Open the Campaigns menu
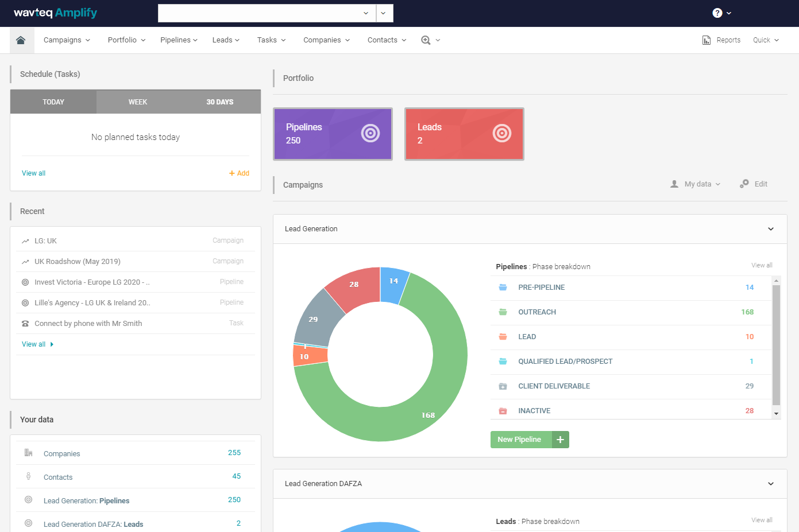This screenshot has height=532, width=799. [x=67, y=40]
